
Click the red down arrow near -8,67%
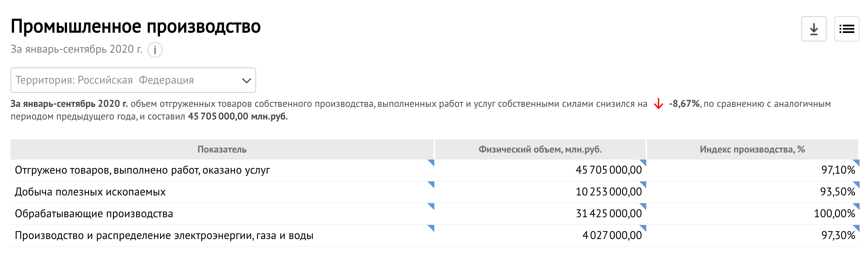coord(659,104)
